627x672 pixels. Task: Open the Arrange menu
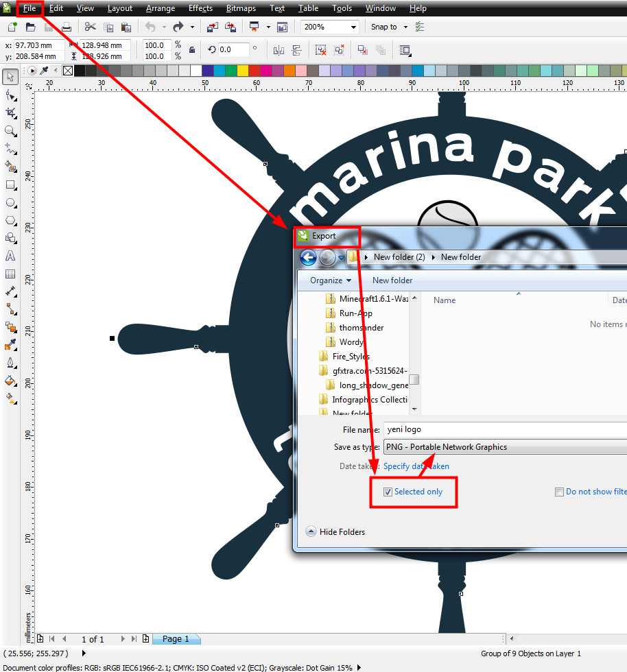161,8
